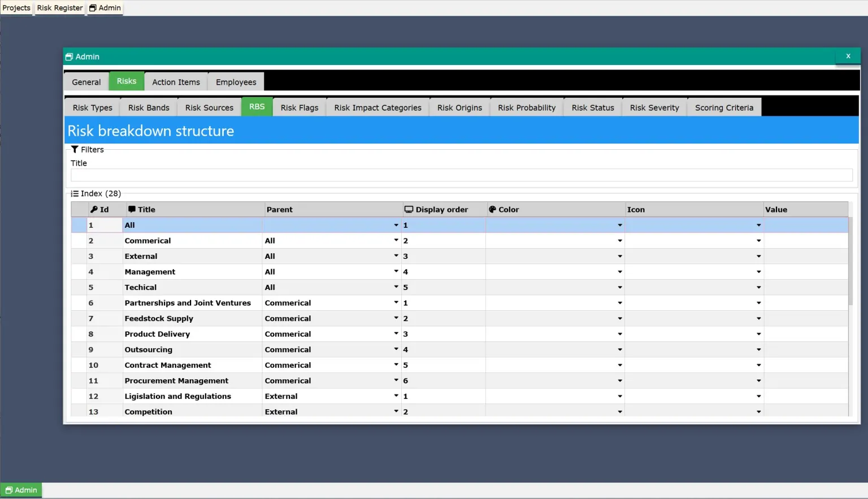Click display order cell of Techical row
868x499 pixels.
(443, 288)
